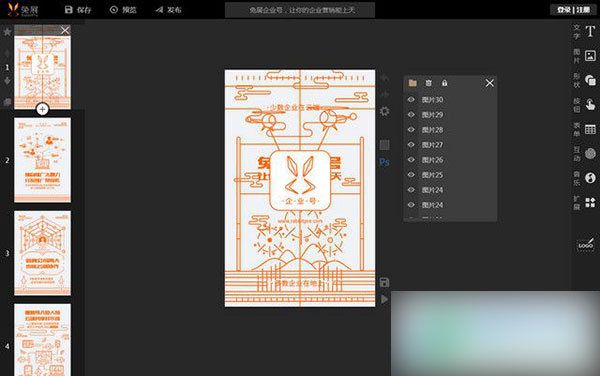Select the 按钮 button tool hand icon
Image resolution: width=600 pixels, height=376 pixels.
point(590,104)
